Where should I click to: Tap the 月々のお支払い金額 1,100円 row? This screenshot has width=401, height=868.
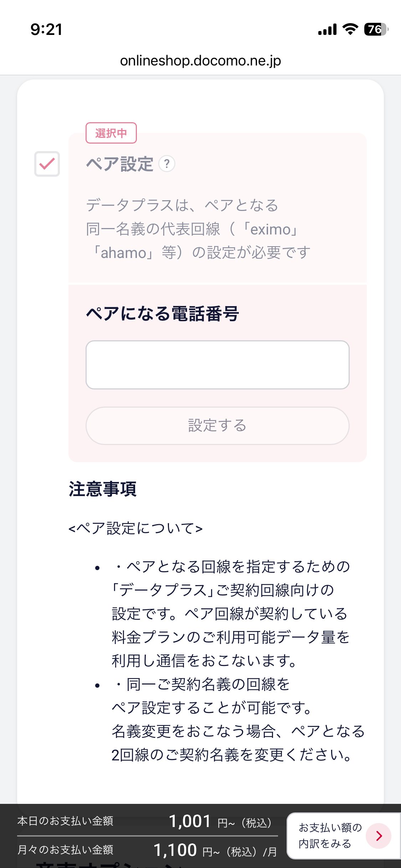(x=147, y=850)
